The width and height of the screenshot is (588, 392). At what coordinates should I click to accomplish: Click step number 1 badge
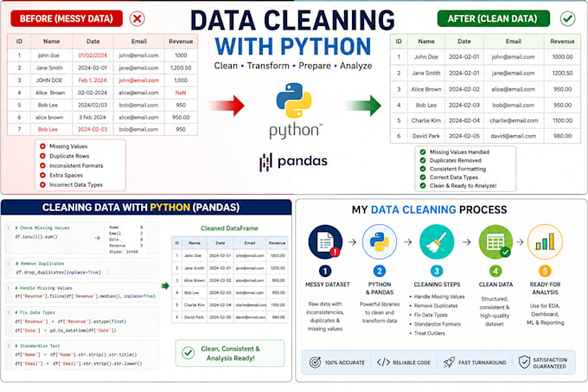point(325,271)
